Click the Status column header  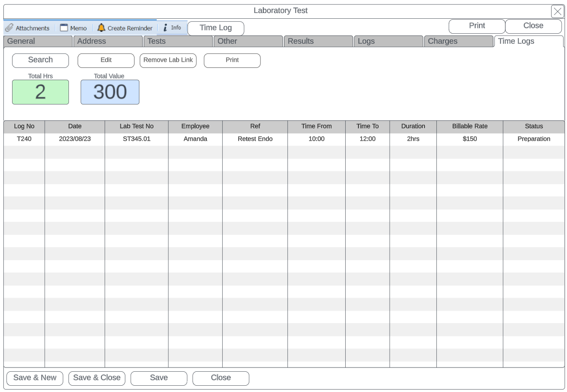pos(534,127)
